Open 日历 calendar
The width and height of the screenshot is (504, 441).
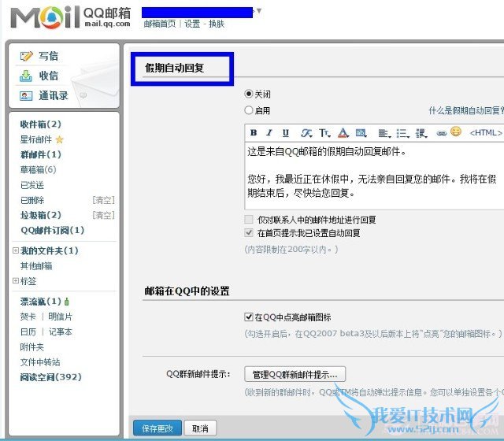point(28,332)
